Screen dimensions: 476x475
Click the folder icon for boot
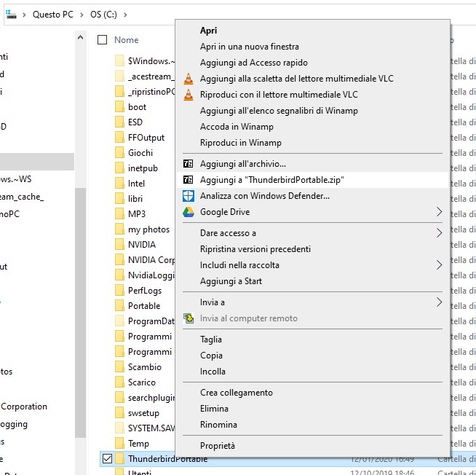click(119, 106)
